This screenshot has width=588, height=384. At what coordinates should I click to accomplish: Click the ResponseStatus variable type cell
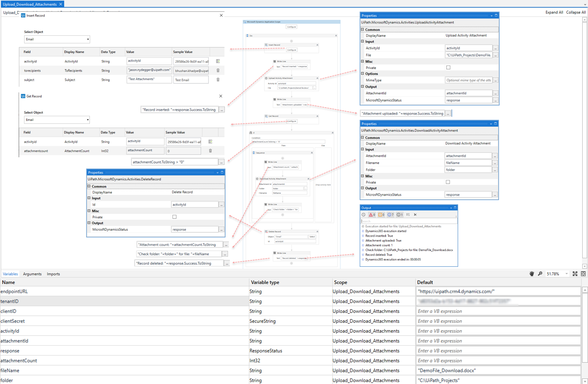pyautogui.click(x=291, y=351)
